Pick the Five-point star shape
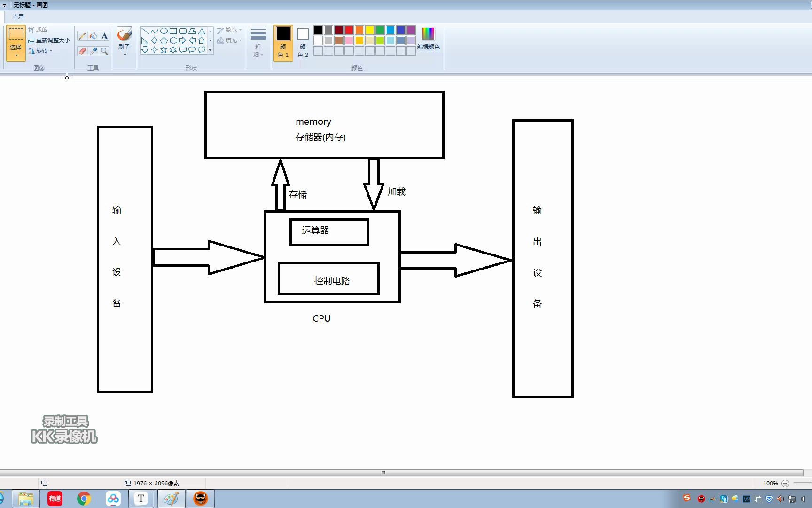This screenshot has height=508, width=812. [164, 49]
